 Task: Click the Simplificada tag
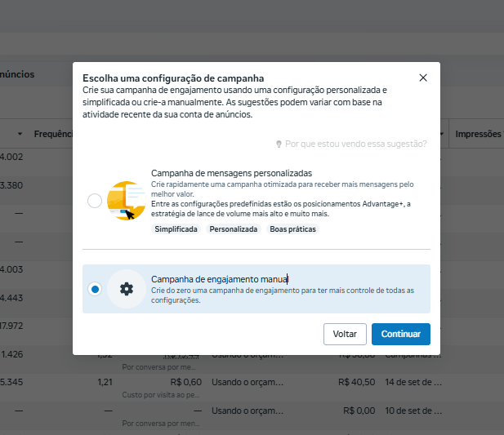tap(176, 229)
